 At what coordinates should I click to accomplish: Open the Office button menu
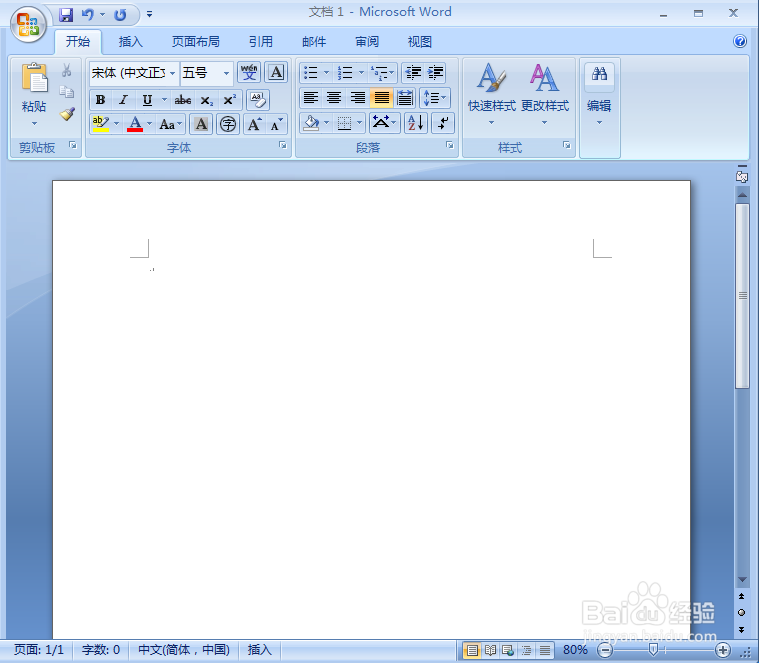pos(28,24)
